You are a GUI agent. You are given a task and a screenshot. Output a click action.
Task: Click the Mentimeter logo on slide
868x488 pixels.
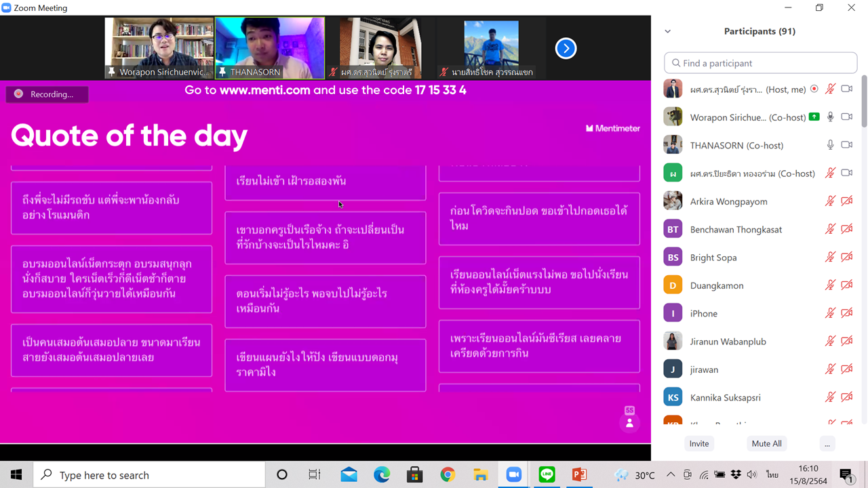pos(612,128)
